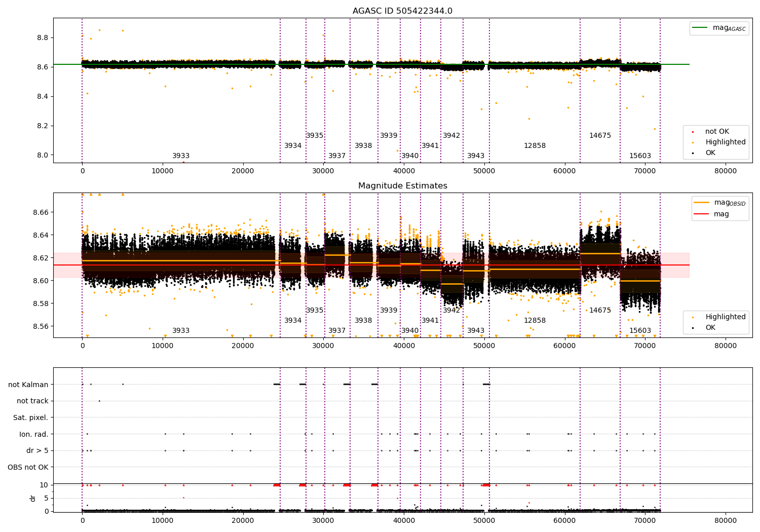
Task: Click the 8.8 y-axis tick in top plot
Action: tap(43, 38)
